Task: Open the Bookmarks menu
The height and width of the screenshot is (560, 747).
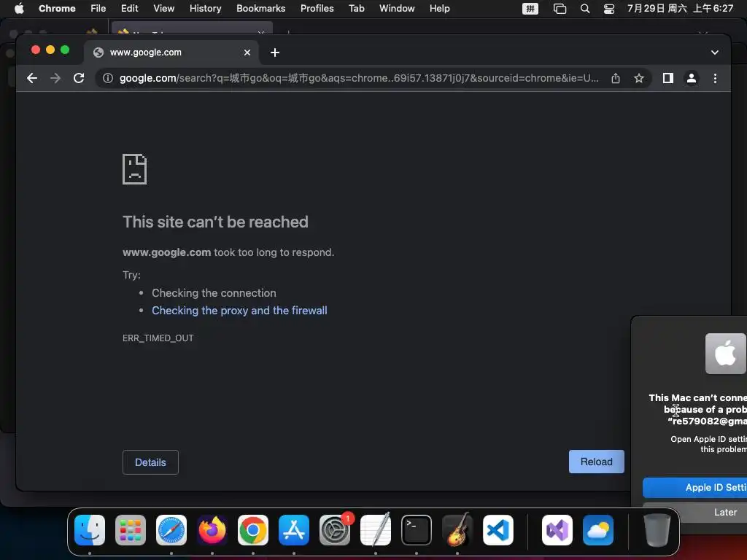Action: tap(261, 9)
